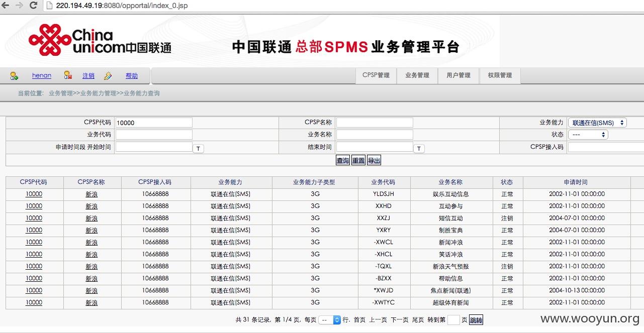Click 注销 status in the XXZJ row
Image resolution: width=644 pixels, height=333 pixels.
click(507, 218)
